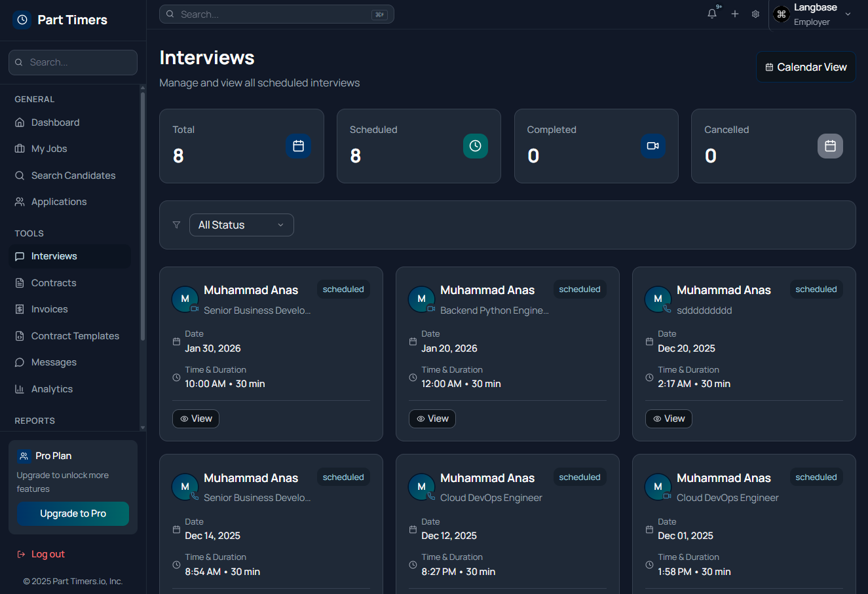
Task: Open the Contracts section
Action: pos(52,282)
